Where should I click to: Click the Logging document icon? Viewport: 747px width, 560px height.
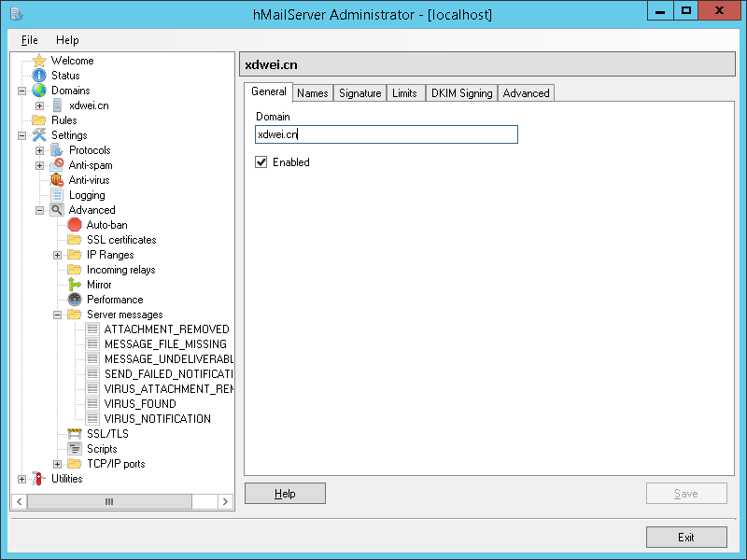(57, 195)
